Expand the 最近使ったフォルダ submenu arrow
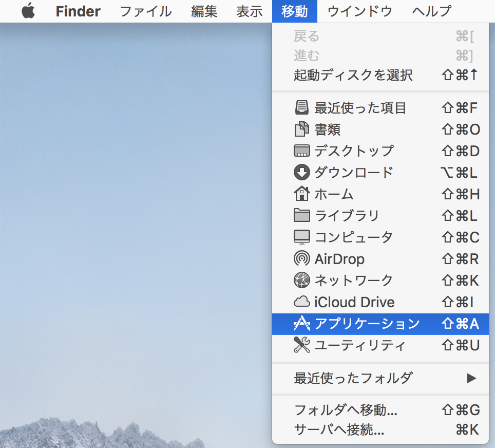 (x=471, y=379)
